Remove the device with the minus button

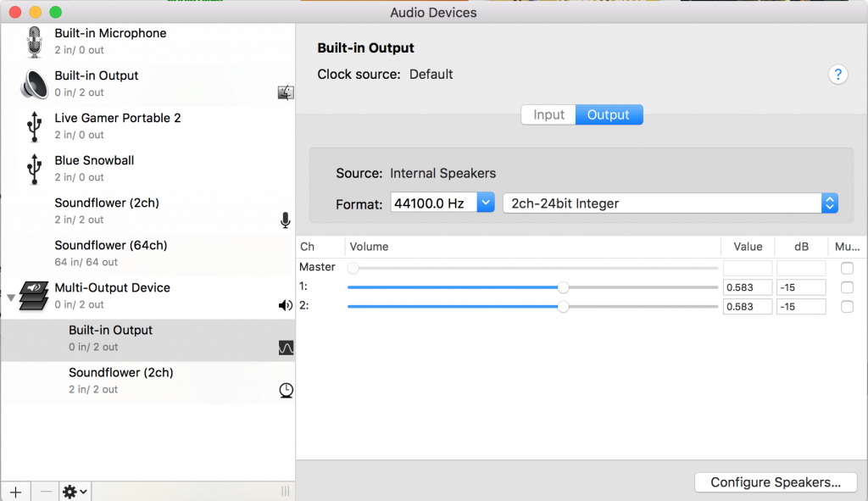click(x=46, y=492)
